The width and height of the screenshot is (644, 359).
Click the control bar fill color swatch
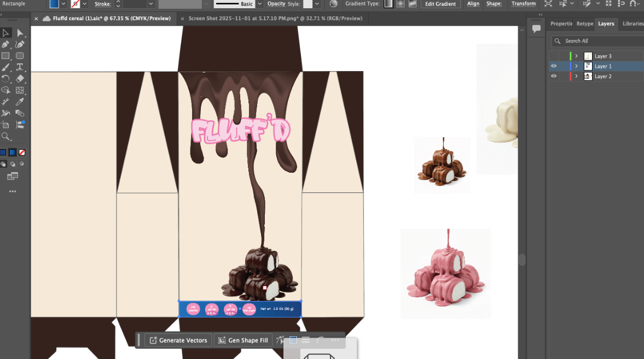tap(54, 4)
